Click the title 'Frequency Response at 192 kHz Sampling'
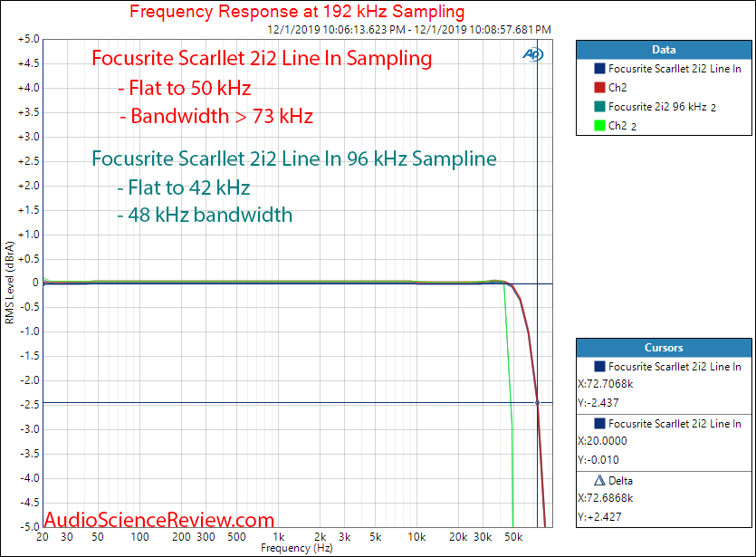Image resolution: width=756 pixels, height=557 pixels. (x=297, y=11)
